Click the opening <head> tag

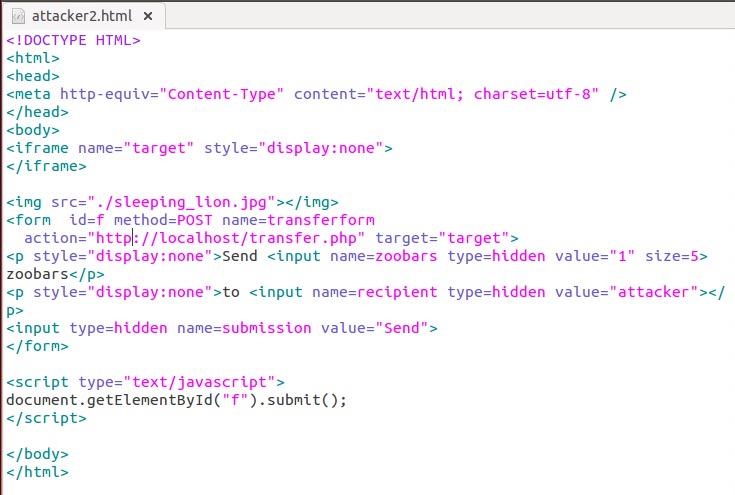33,76
